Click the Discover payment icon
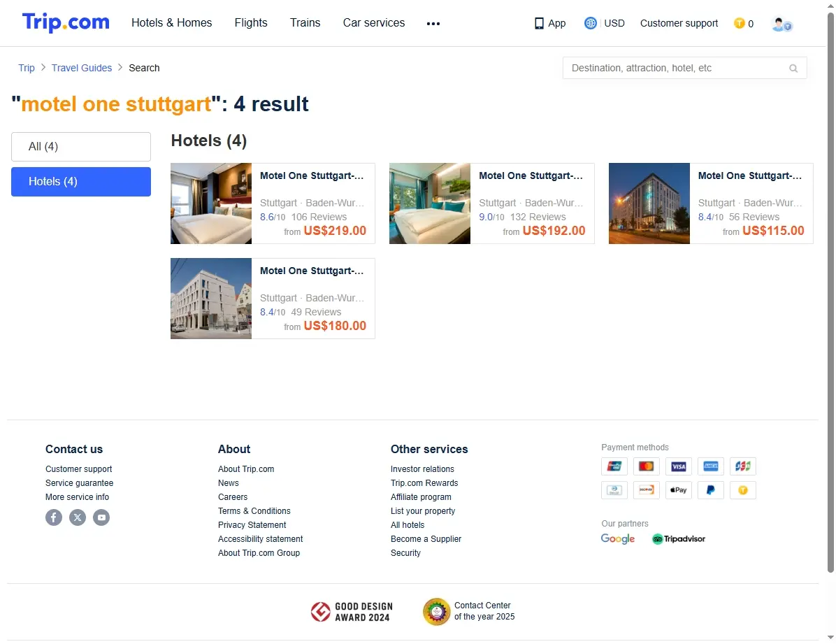 pyautogui.click(x=646, y=489)
